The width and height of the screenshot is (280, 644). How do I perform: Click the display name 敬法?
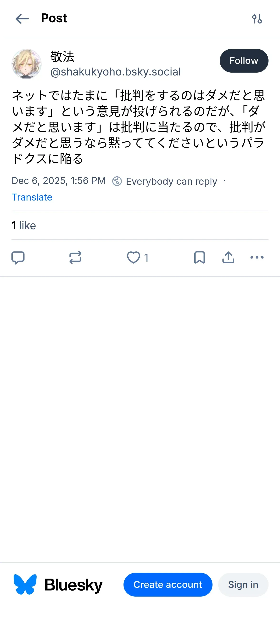pyautogui.click(x=62, y=57)
